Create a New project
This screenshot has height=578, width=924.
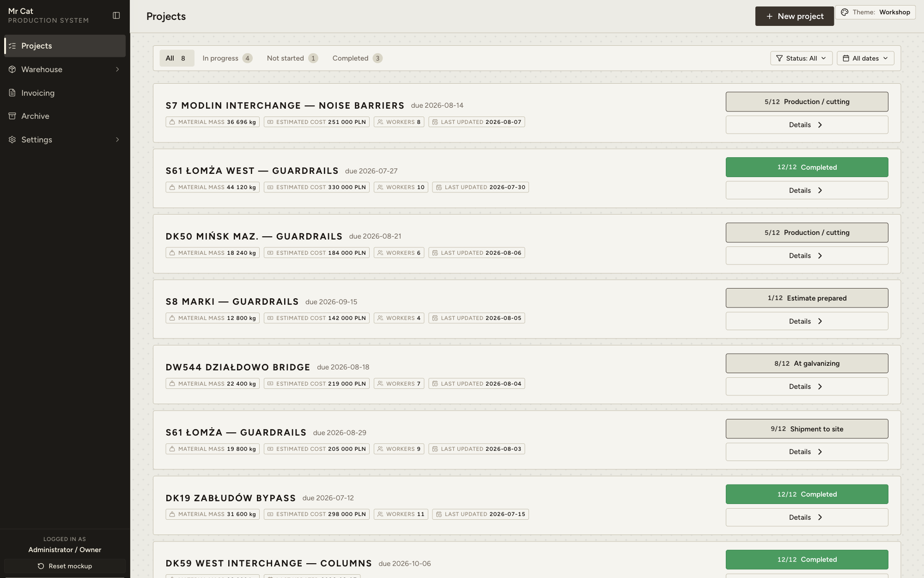click(x=795, y=16)
